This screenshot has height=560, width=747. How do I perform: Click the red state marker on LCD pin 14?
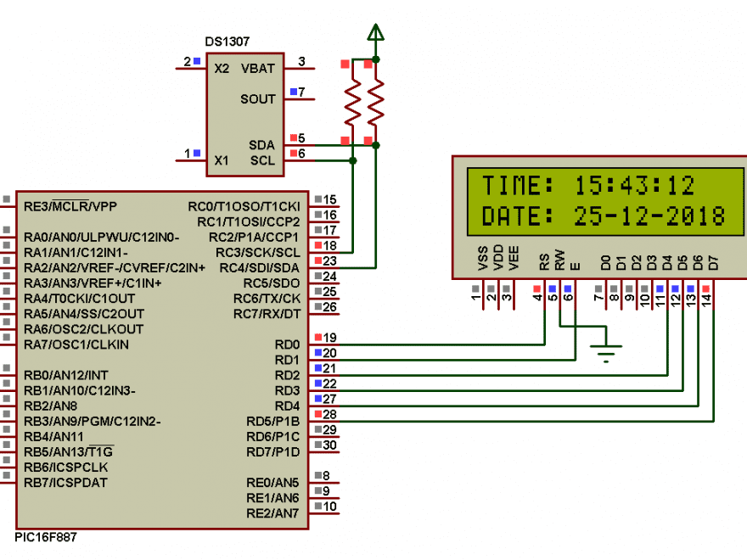pos(705,288)
